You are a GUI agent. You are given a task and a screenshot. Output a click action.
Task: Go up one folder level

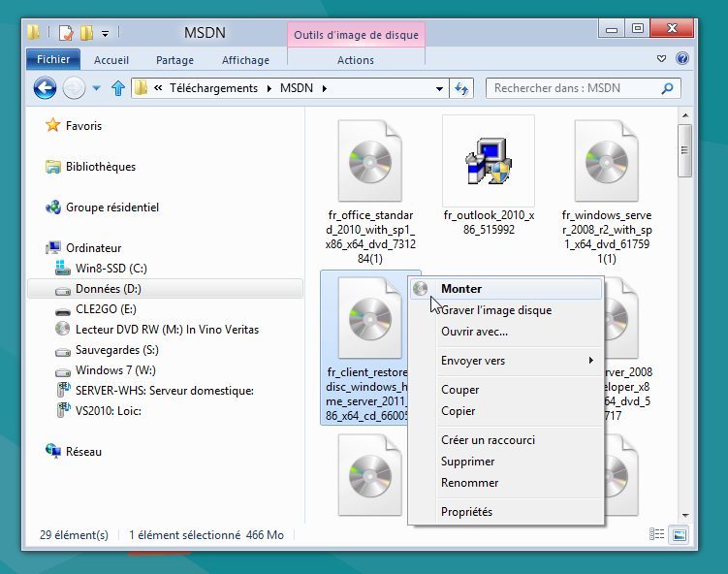coord(118,88)
